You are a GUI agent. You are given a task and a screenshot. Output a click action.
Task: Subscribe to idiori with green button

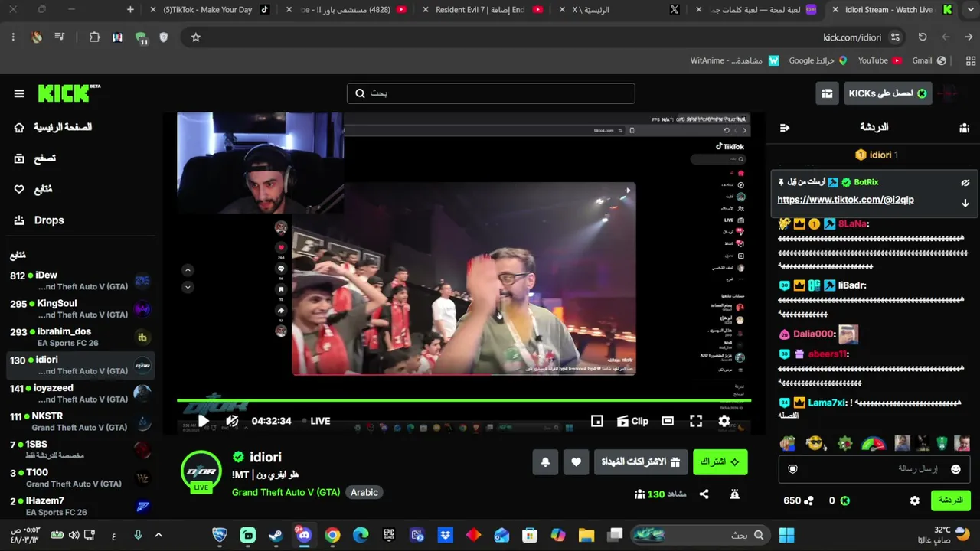(720, 462)
